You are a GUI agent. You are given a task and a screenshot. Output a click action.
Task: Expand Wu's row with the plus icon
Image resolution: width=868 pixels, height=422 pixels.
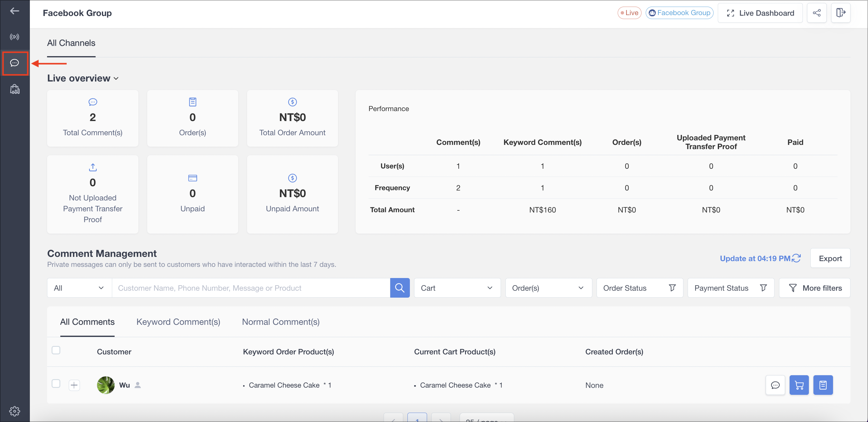point(74,385)
